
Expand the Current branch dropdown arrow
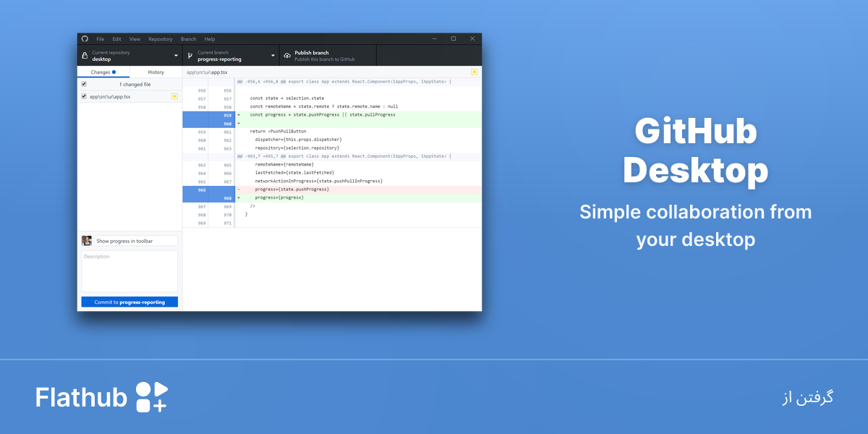[273, 56]
